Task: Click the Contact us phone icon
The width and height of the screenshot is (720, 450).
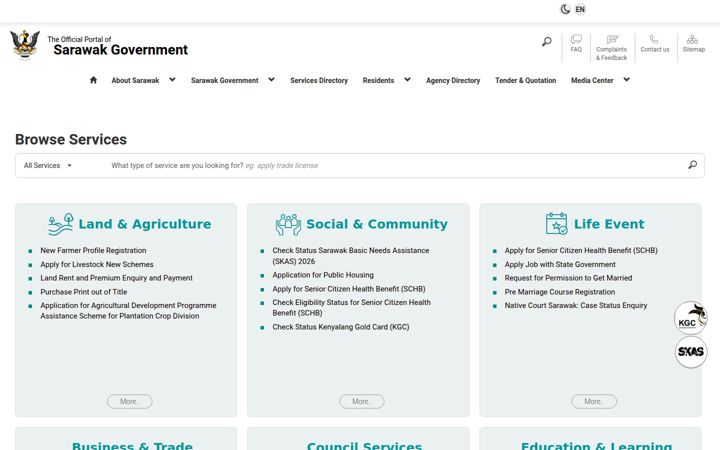Action: 654,39
